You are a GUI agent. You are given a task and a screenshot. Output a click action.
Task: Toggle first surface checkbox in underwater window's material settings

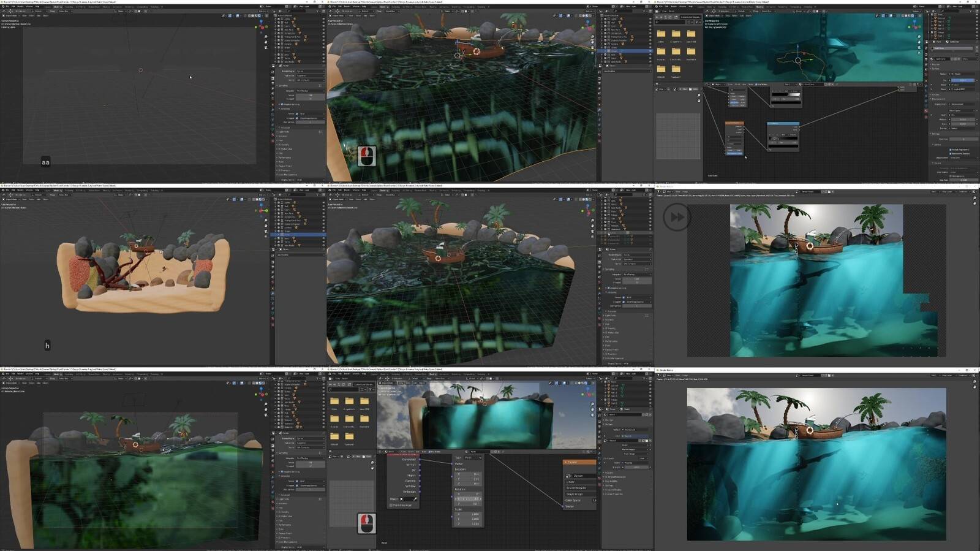(x=951, y=150)
